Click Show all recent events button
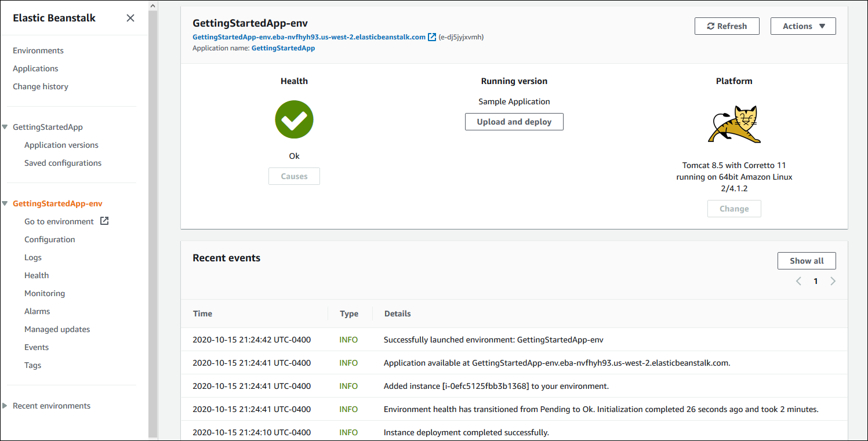The height and width of the screenshot is (441, 868). (x=807, y=261)
